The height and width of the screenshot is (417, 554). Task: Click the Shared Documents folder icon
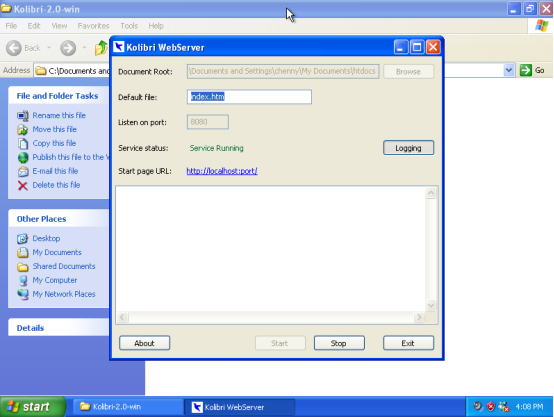point(23,266)
